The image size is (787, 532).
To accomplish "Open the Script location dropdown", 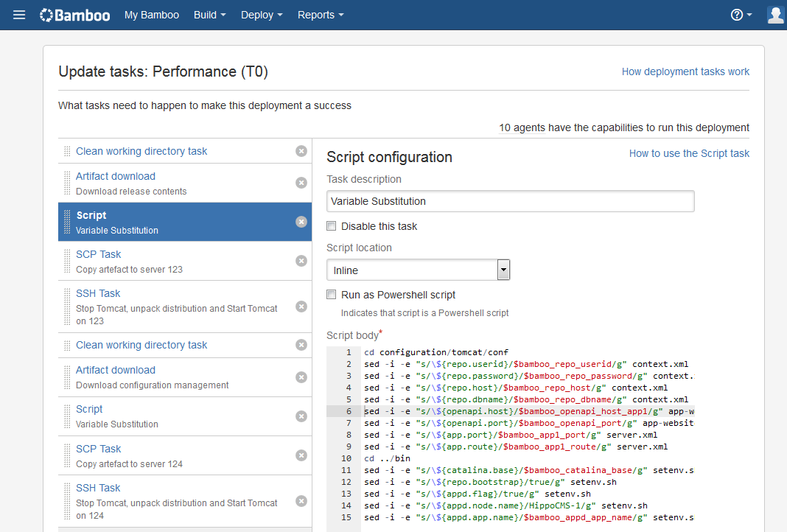I will coord(503,270).
